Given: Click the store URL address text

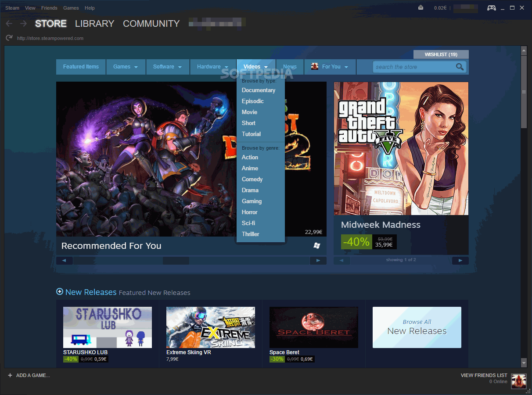Looking at the screenshot, I should (x=50, y=38).
